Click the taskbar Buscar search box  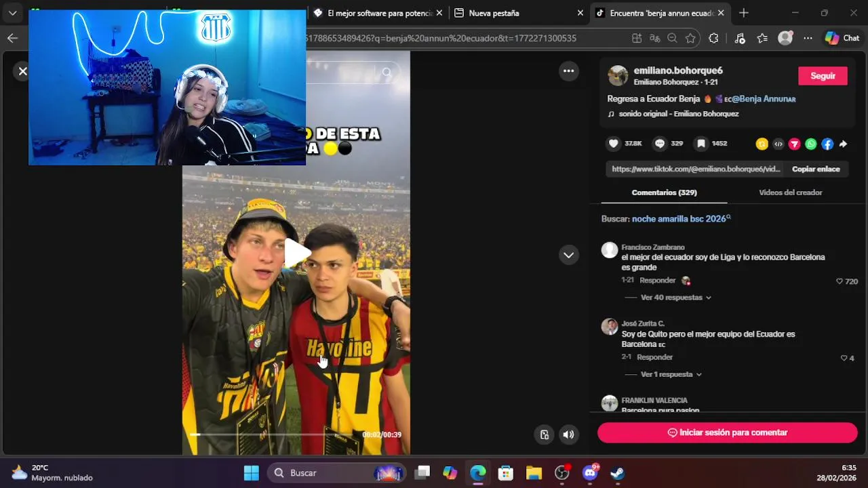(338, 472)
